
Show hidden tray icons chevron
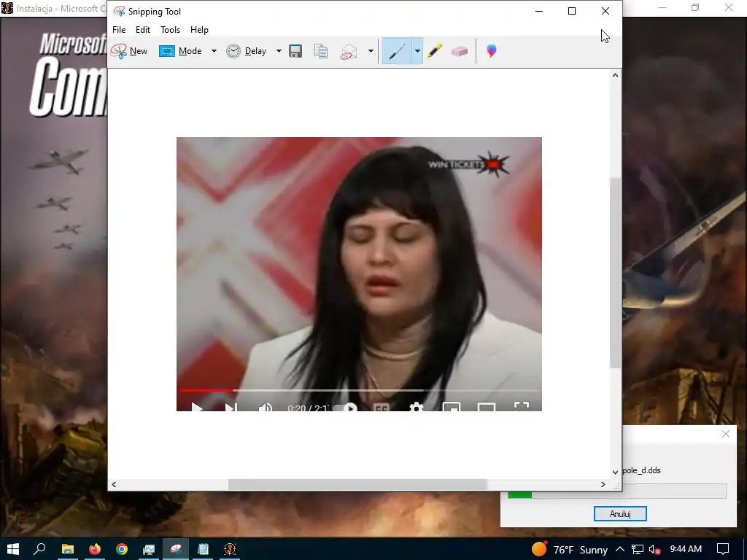tap(620, 550)
